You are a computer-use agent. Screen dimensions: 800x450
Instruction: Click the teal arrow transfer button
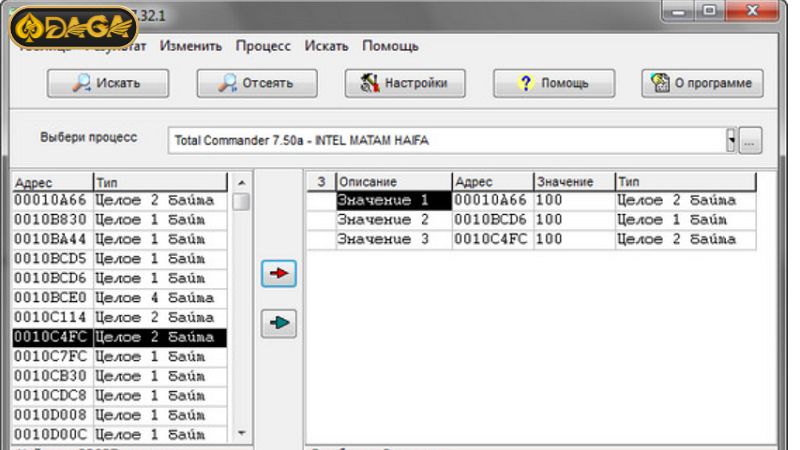coord(279,323)
